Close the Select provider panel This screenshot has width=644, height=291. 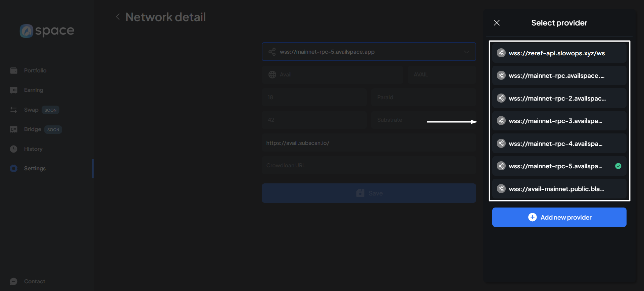tap(497, 23)
